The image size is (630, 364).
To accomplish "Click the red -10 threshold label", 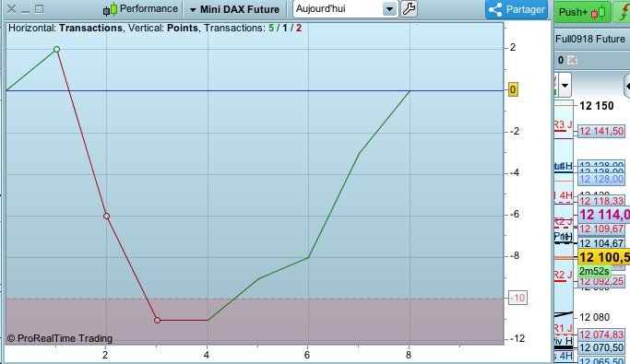I will (x=517, y=298).
